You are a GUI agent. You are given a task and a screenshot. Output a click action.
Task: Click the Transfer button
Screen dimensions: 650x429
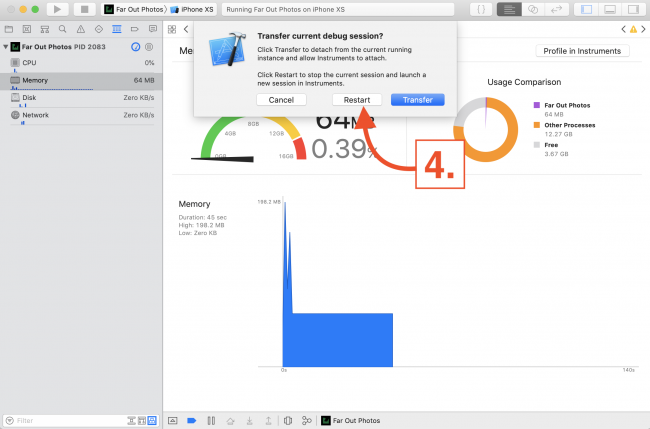point(417,100)
